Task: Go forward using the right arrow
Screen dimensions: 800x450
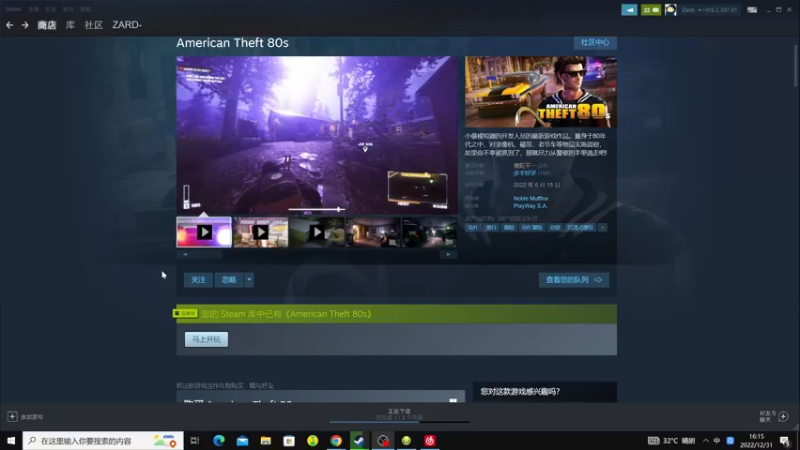Action: (x=25, y=24)
